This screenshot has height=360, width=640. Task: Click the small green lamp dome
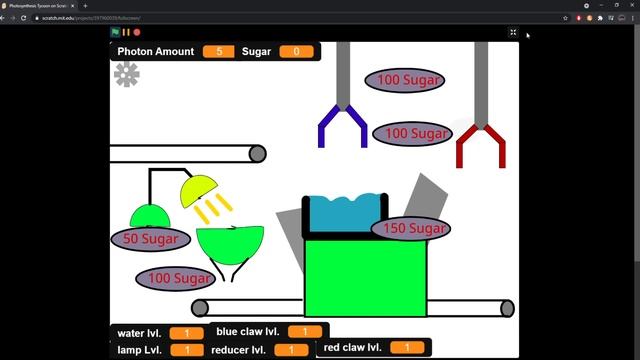(x=150, y=216)
